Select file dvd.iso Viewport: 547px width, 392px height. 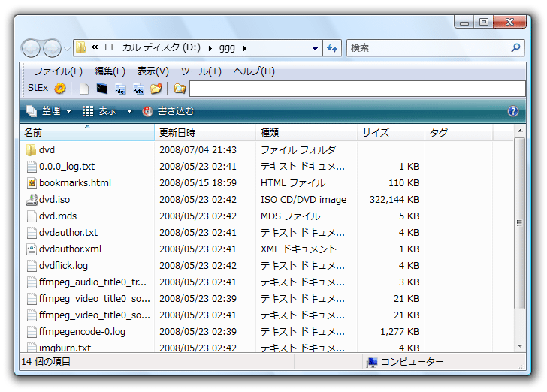point(54,200)
